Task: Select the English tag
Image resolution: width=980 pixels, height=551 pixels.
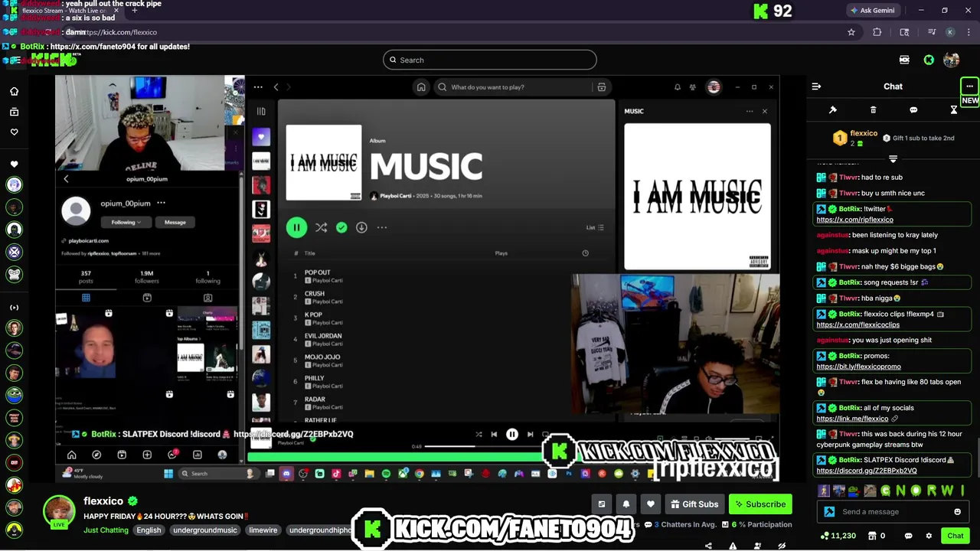Action: 149,530
